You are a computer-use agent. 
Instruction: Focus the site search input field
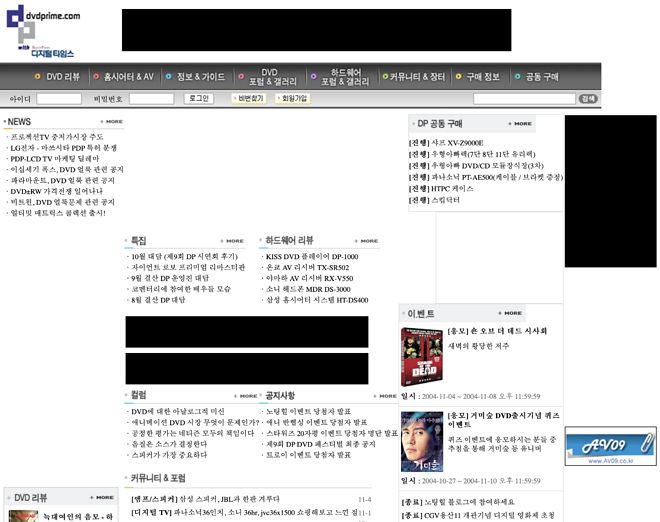(x=524, y=99)
